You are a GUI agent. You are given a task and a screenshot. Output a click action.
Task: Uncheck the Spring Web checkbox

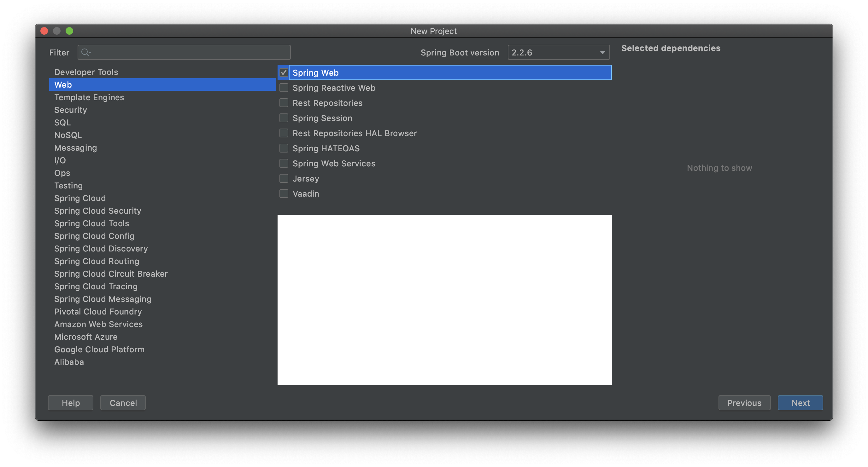pos(284,72)
